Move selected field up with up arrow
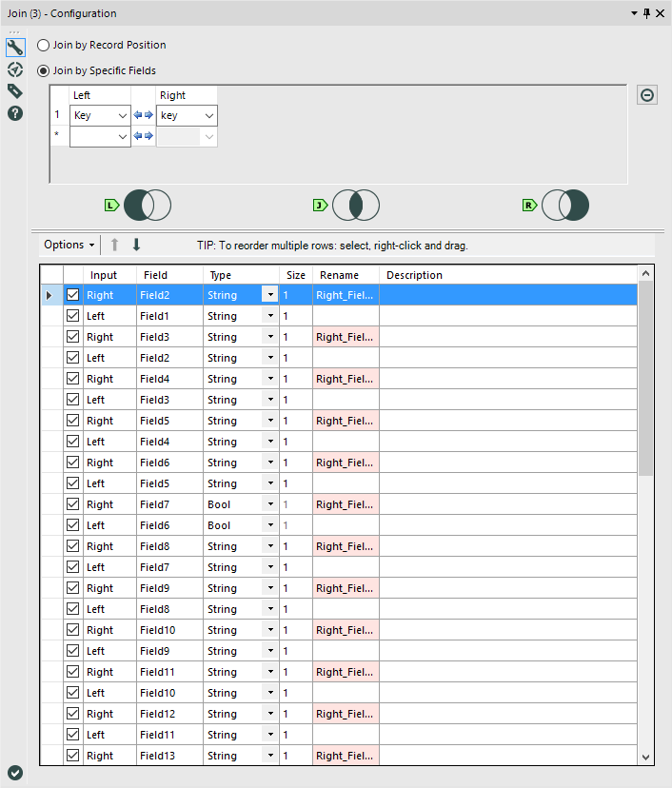The height and width of the screenshot is (788, 672). [114, 245]
